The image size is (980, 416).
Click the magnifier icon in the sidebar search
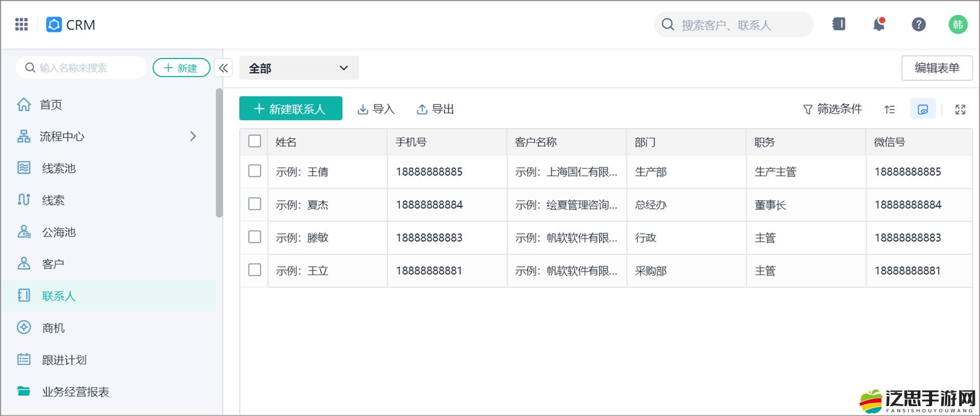[30, 68]
